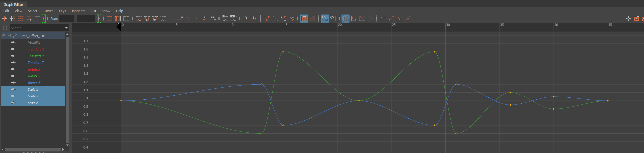Screen dimensions: 644x153
Task: Select the Move Nearest Picked Key tool
Action: pyautogui.click(x=4, y=19)
